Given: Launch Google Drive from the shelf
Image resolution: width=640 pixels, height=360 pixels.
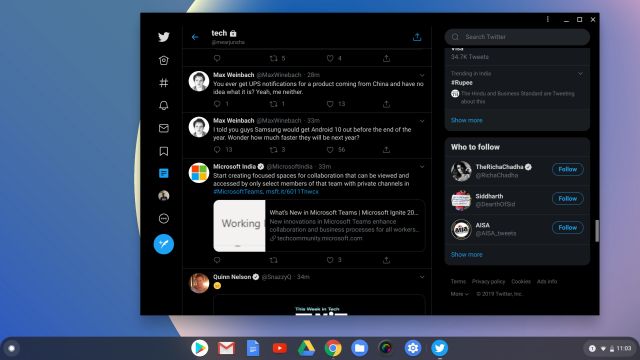Looking at the screenshot, I should tap(306, 348).
